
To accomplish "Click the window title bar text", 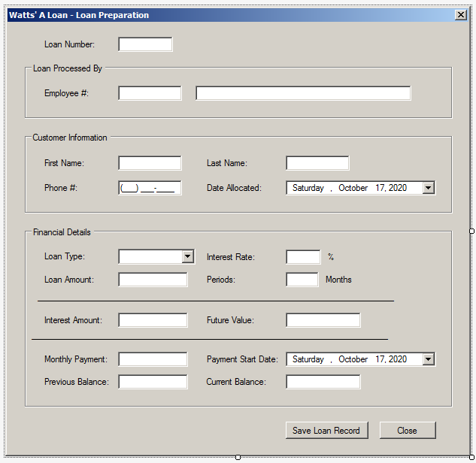I will pyautogui.click(x=79, y=15).
